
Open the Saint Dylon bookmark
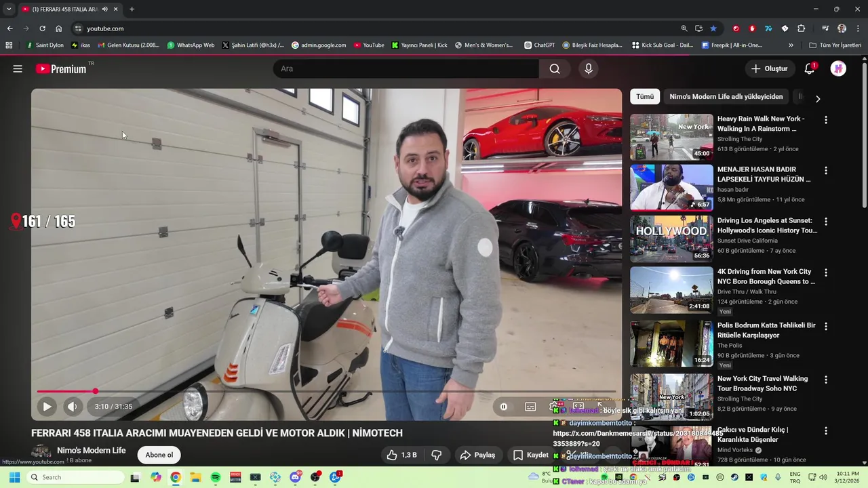click(45, 45)
